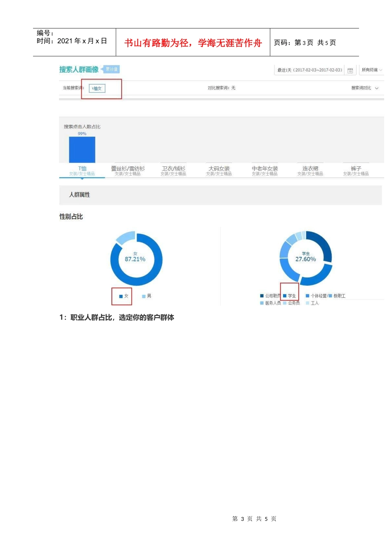Toggle the 公司职员 legend swatch

tap(262, 296)
